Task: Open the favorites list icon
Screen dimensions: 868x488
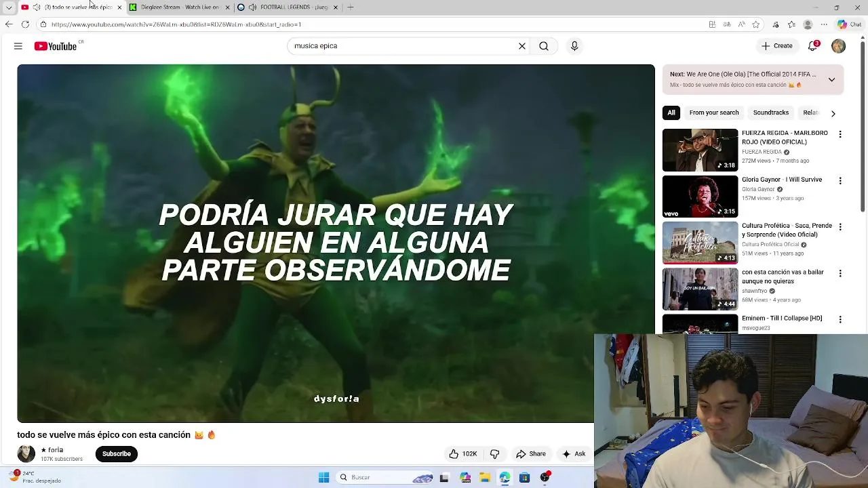Action: (x=791, y=24)
